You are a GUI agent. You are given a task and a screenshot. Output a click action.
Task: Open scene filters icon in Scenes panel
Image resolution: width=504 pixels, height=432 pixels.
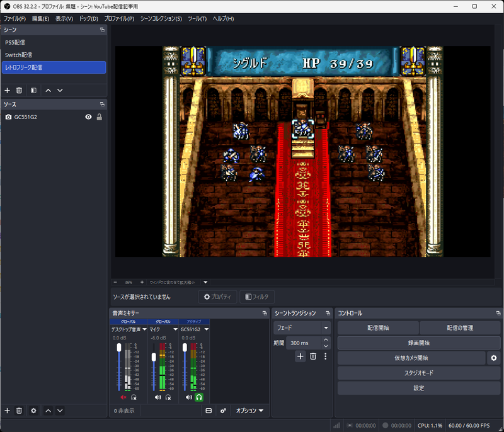[33, 91]
